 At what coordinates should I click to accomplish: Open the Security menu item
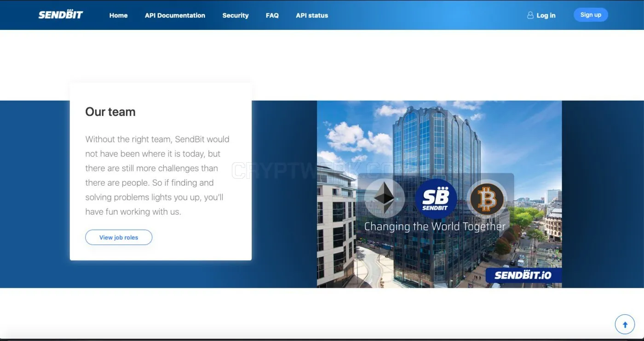point(236,15)
